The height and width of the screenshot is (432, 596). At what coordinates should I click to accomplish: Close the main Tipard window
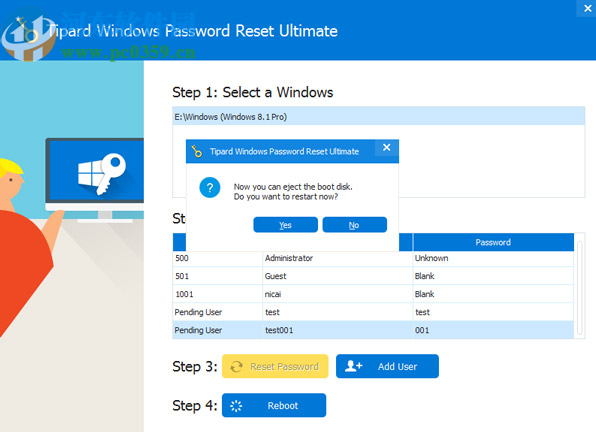point(587,8)
